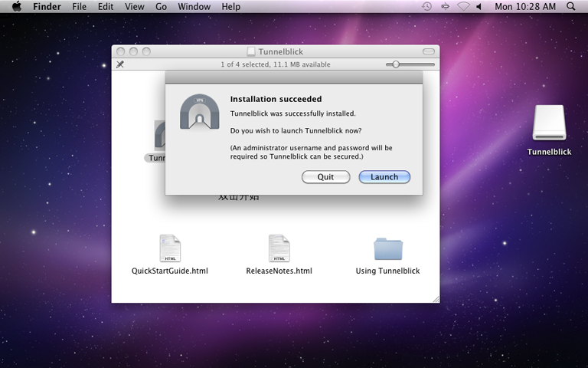Screen dimensions: 588x368
Task: Launch Tunnelblick from the dialog
Action: (x=384, y=177)
